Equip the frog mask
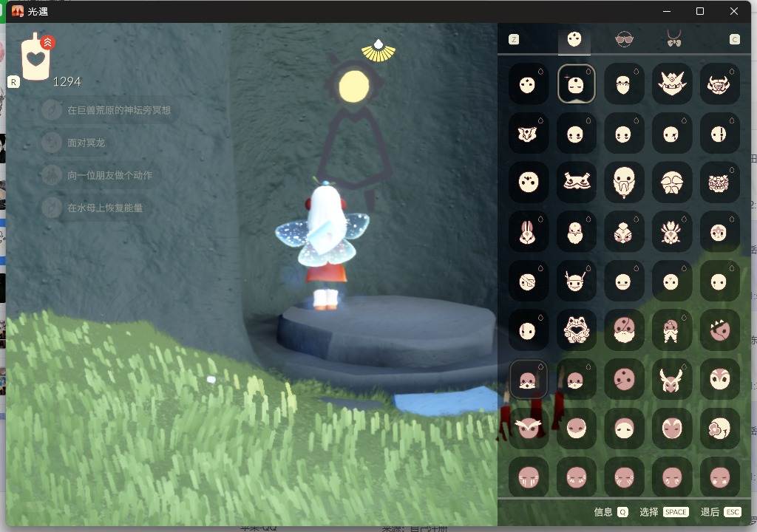Image resolution: width=757 pixels, height=532 pixels. [576, 330]
